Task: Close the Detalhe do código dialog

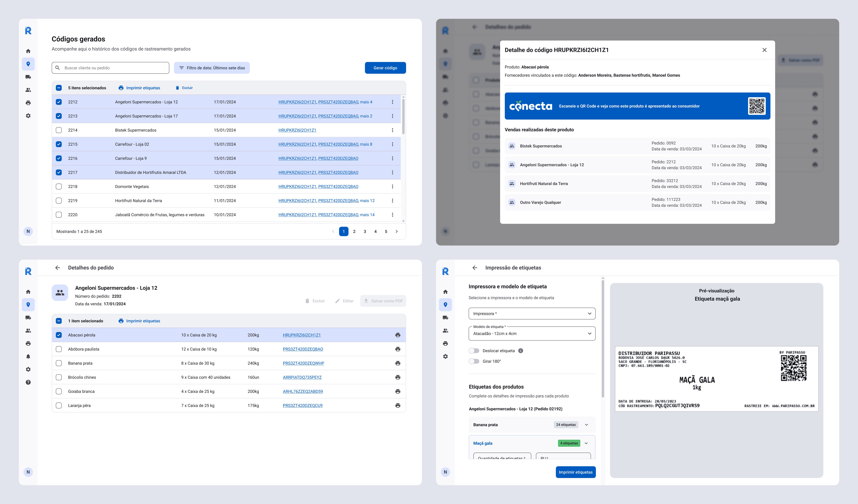Action: pyautogui.click(x=764, y=50)
